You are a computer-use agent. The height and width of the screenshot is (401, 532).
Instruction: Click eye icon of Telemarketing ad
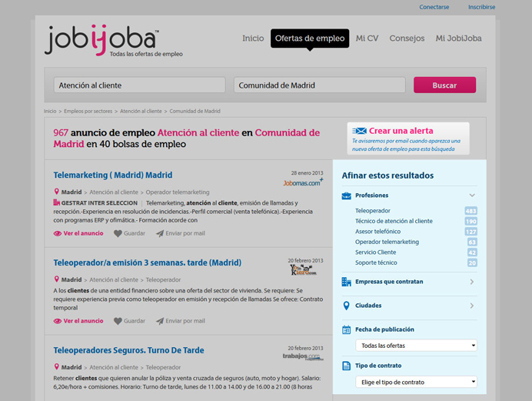click(x=58, y=234)
